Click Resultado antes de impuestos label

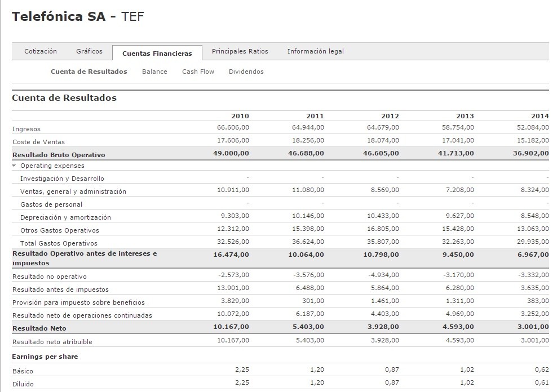click(60, 289)
